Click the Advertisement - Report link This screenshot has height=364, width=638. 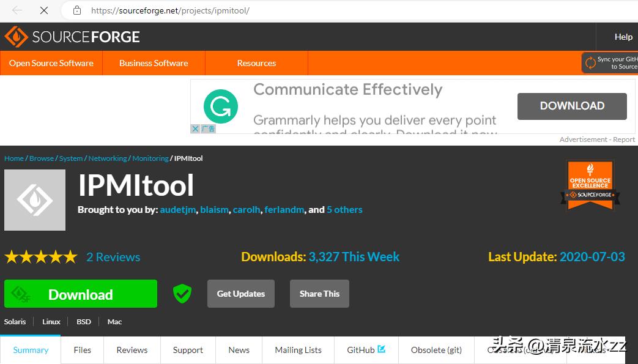[x=597, y=139]
